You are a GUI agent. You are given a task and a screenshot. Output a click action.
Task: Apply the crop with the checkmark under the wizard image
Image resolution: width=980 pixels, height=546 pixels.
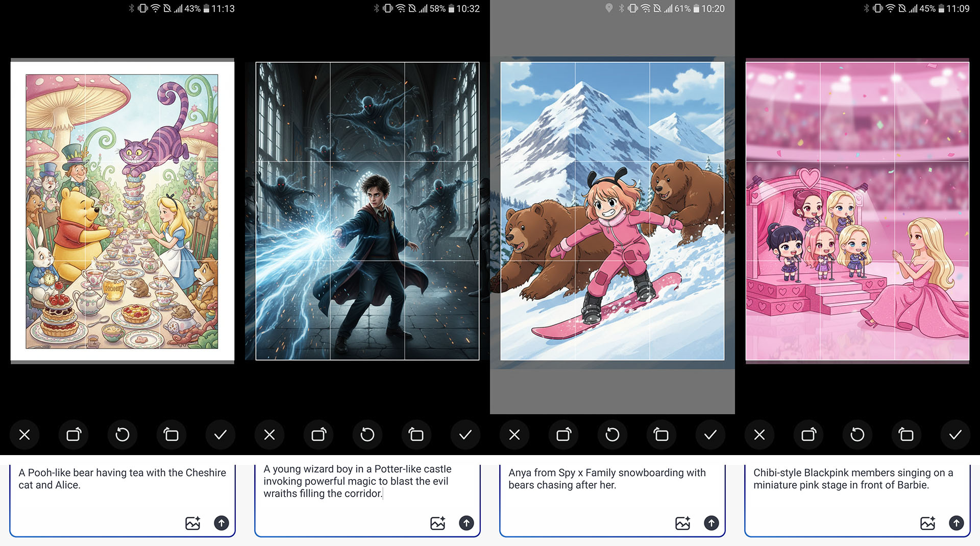click(465, 435)
